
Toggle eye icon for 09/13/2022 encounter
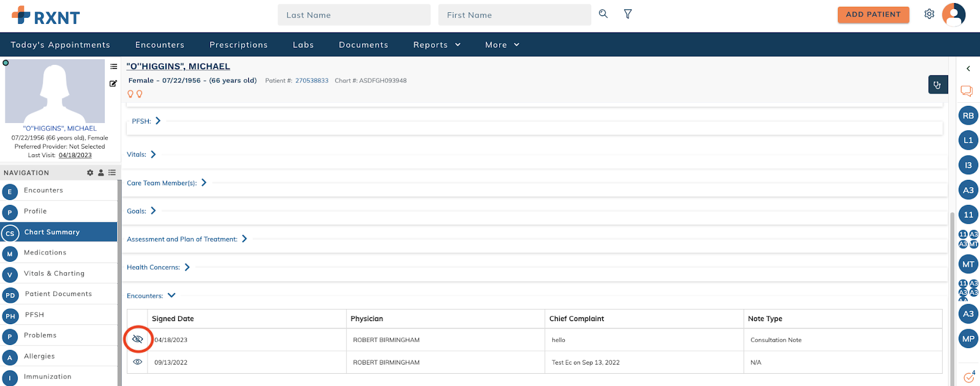[138, 362]
